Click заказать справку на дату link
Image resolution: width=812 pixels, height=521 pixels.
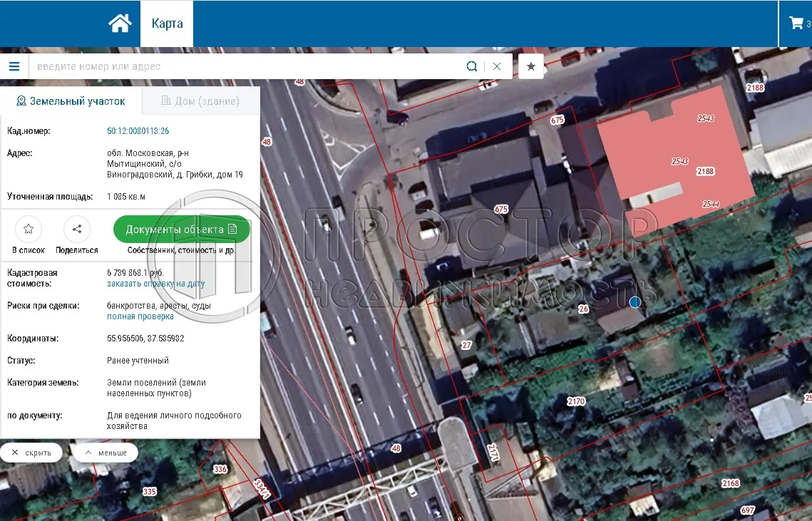click(155, 284)
